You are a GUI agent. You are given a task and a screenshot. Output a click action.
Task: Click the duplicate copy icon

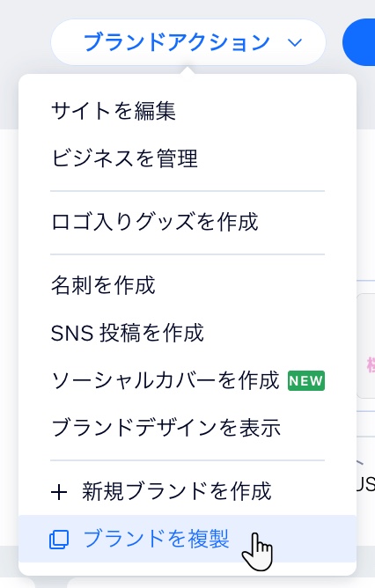(x=59, y=540)
